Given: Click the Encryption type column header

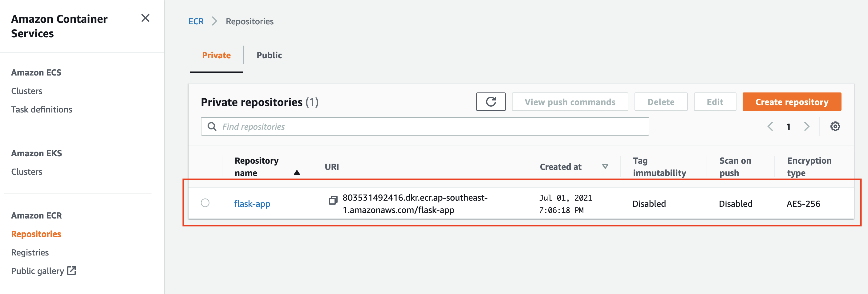Looking at the screenshot, I should (809, 166).
